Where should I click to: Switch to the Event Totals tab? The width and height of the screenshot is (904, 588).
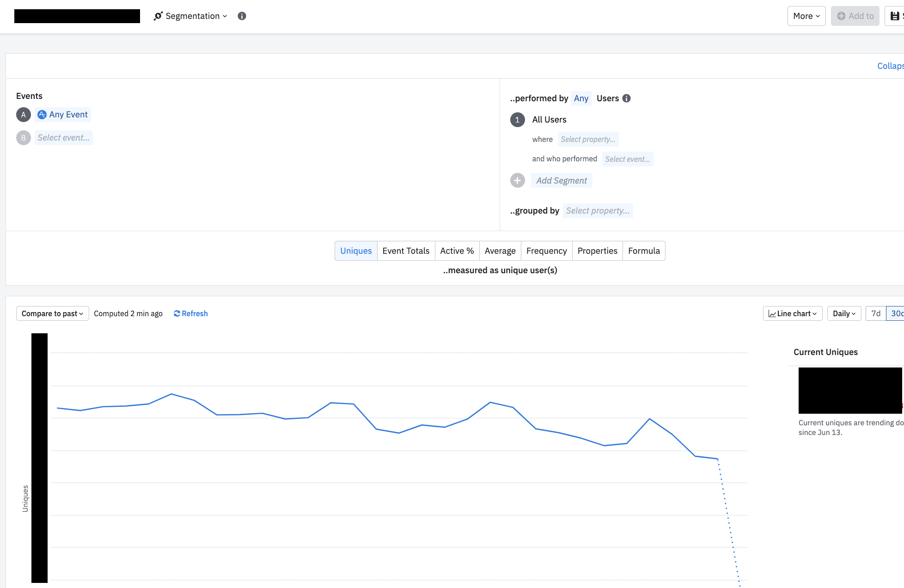(x=406, y=251)
